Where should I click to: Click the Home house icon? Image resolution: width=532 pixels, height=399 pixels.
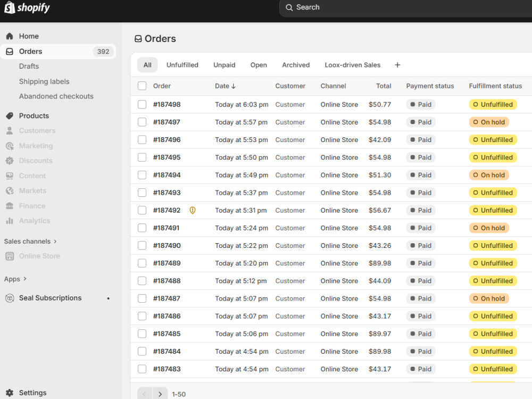[10, 36]
